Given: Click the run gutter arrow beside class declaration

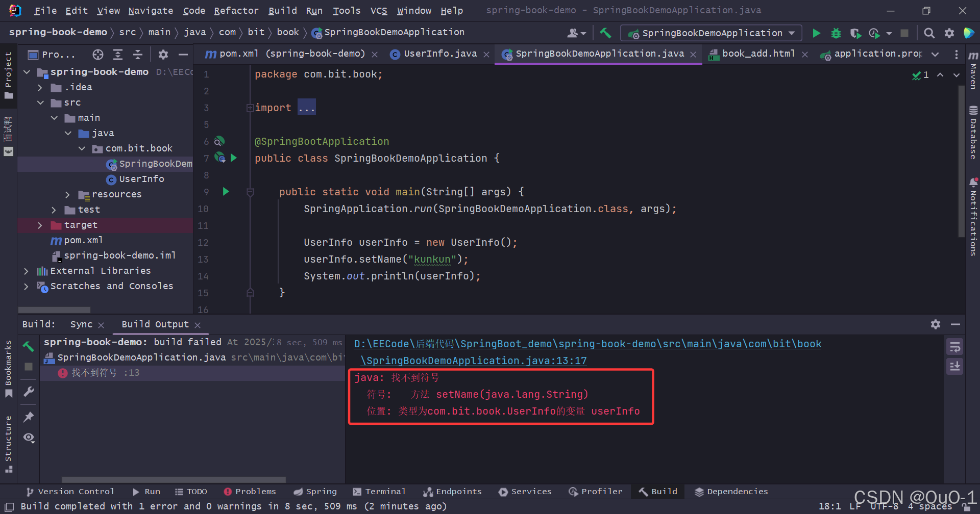Looking at the screenshot, I should [x=234, y=158].
